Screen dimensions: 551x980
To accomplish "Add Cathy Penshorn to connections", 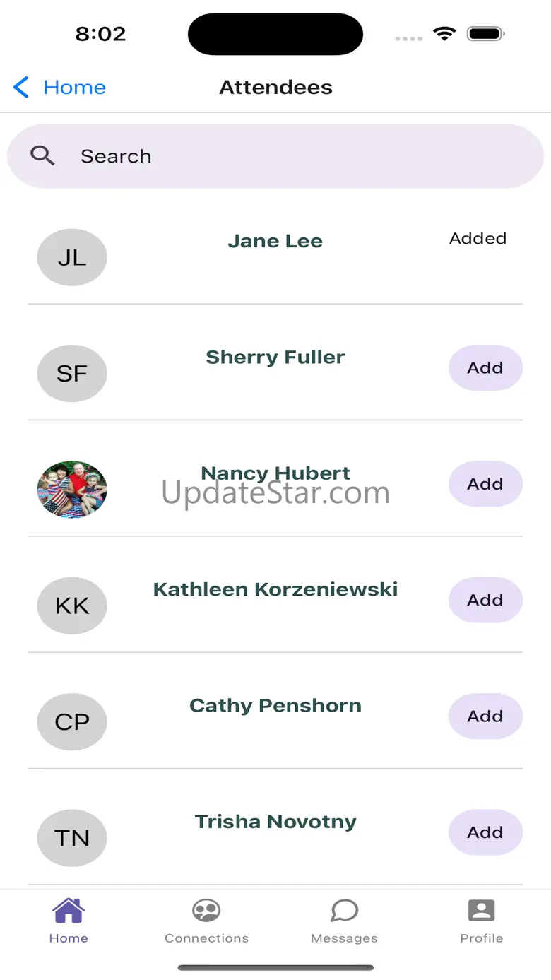I will (485, 716).
